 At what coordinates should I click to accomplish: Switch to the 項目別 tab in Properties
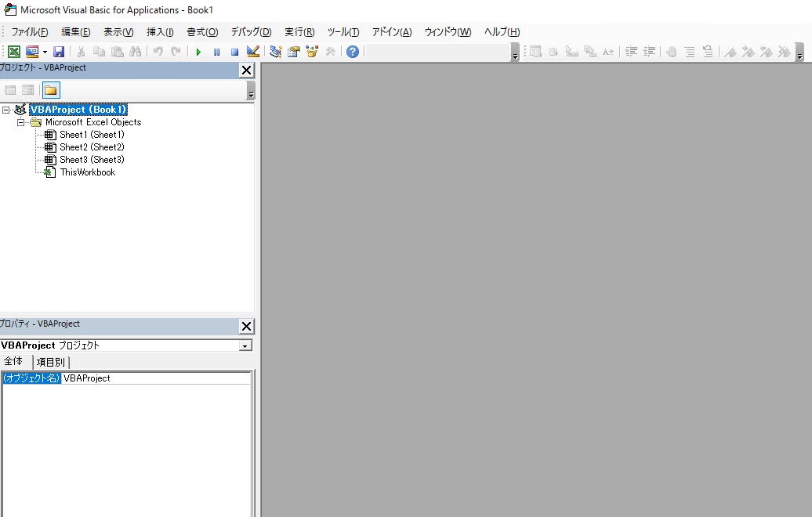pyautogui.click(x=51, y=362)
